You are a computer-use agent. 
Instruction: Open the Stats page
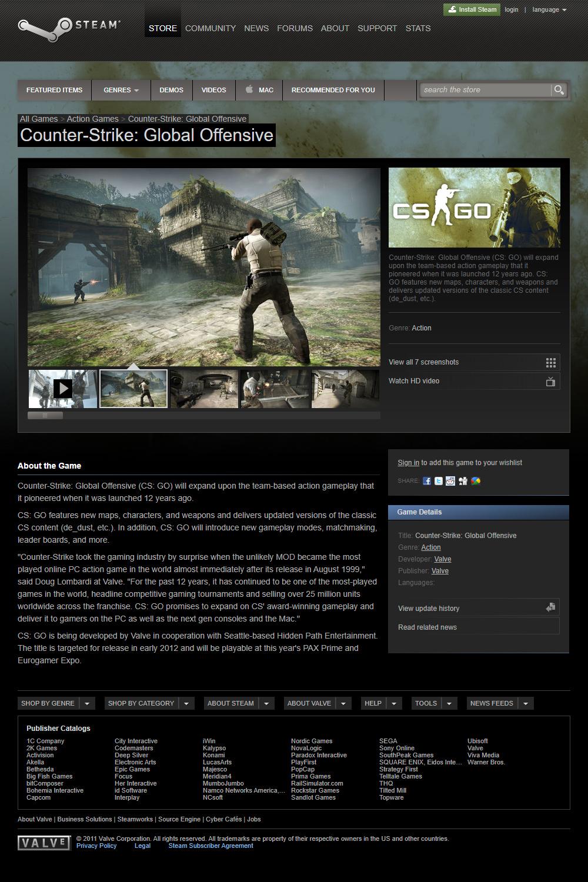coord(418,28)
